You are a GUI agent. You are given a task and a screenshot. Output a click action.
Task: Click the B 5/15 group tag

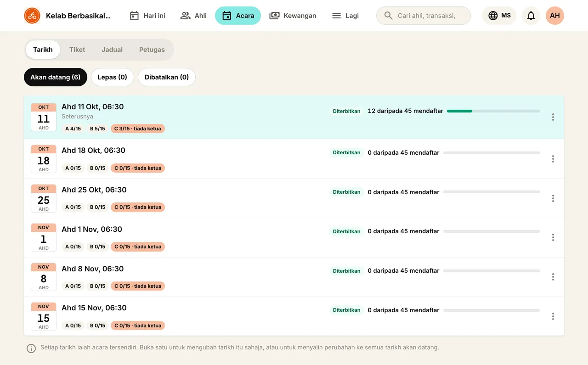pos(97,129)
